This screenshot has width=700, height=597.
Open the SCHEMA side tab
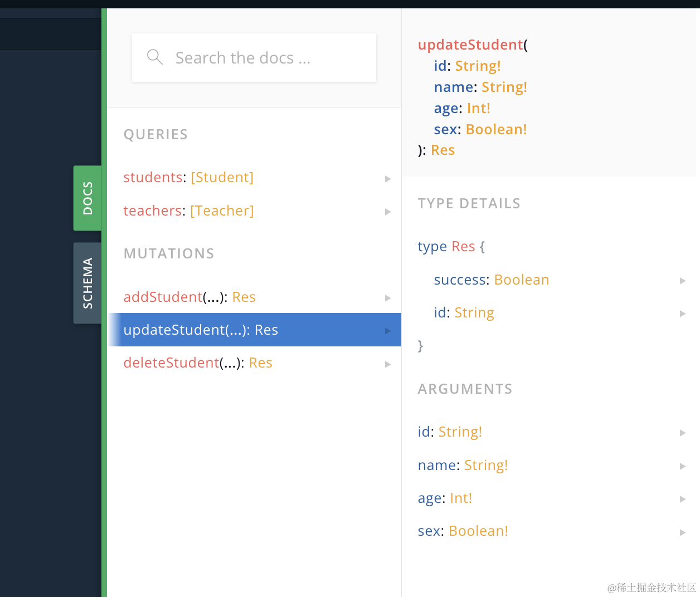click(87, 283)
